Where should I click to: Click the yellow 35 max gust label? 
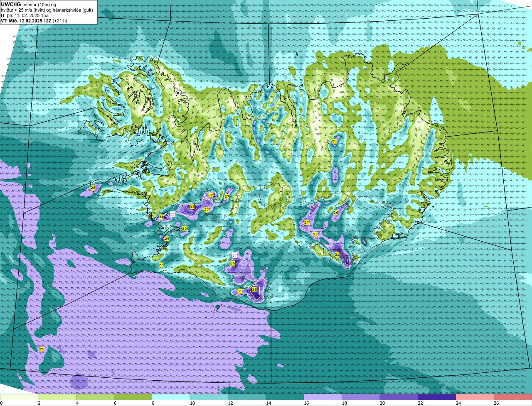point(233,263)
